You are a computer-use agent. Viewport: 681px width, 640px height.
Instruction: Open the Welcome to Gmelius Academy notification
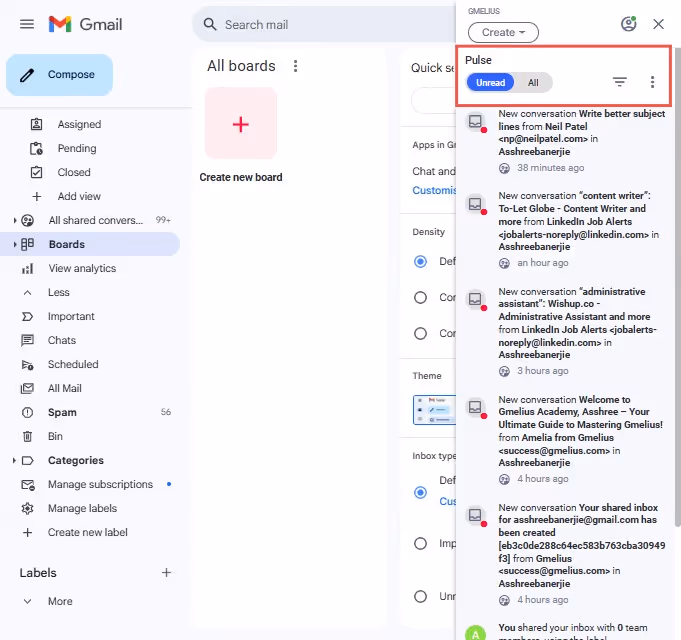581,431
